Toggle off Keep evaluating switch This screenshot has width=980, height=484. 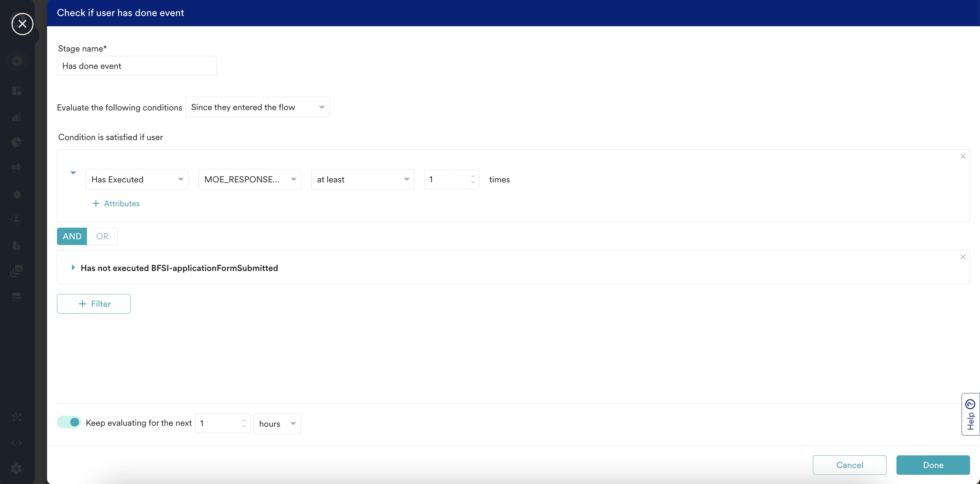coord(69,422)
